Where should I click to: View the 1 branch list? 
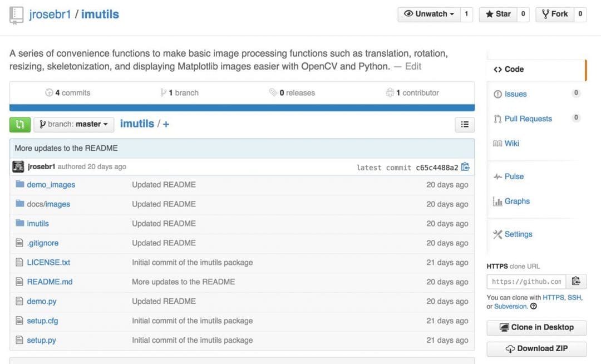coord(179,93)
